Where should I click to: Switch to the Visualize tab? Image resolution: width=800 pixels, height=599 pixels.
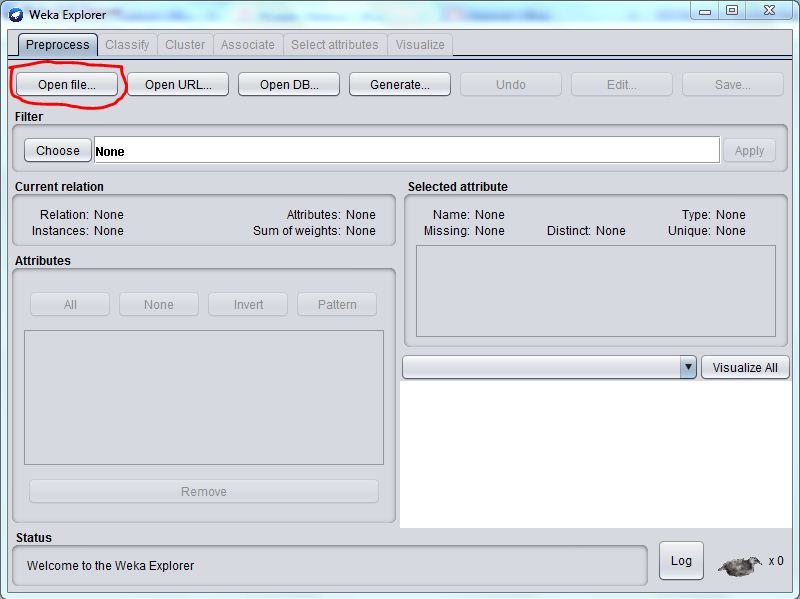420,44
